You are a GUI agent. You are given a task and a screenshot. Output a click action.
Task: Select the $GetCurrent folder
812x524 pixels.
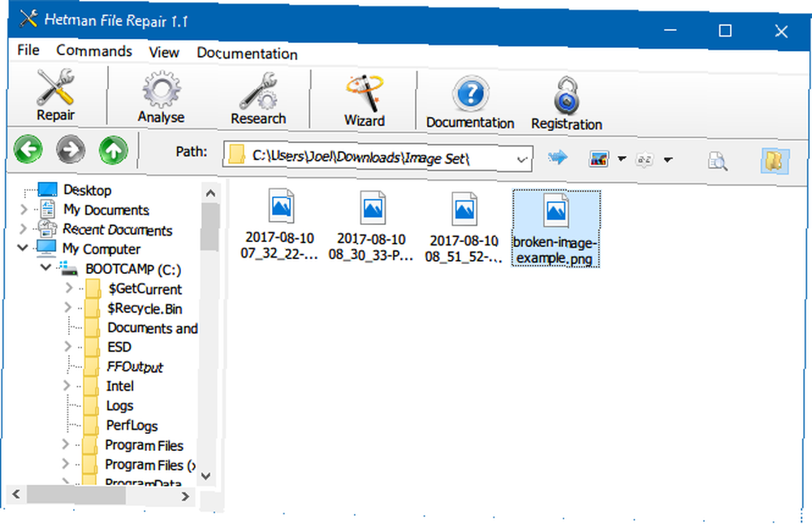145,289
